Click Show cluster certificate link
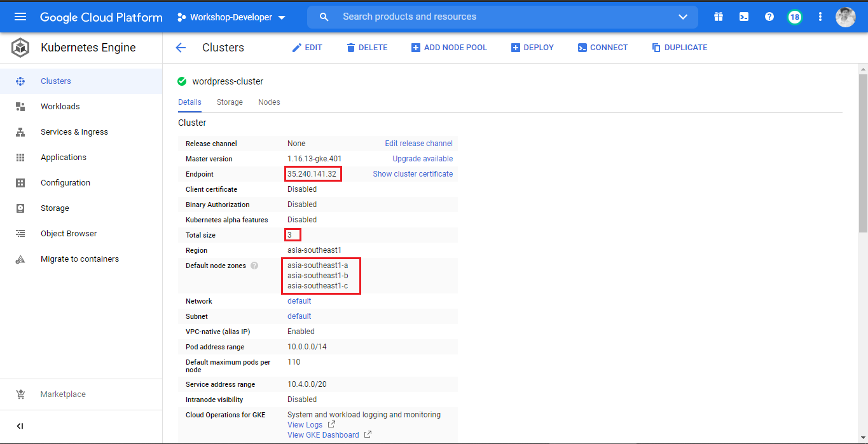 413,174
